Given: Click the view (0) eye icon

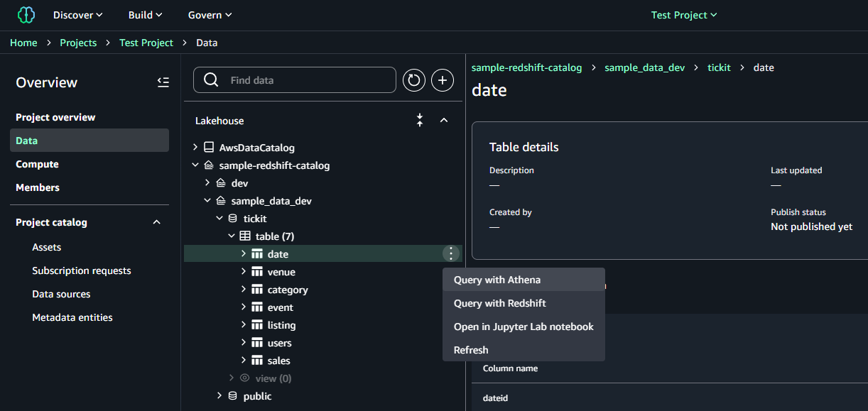Looking at the screenshot, I should pos(244,378).
